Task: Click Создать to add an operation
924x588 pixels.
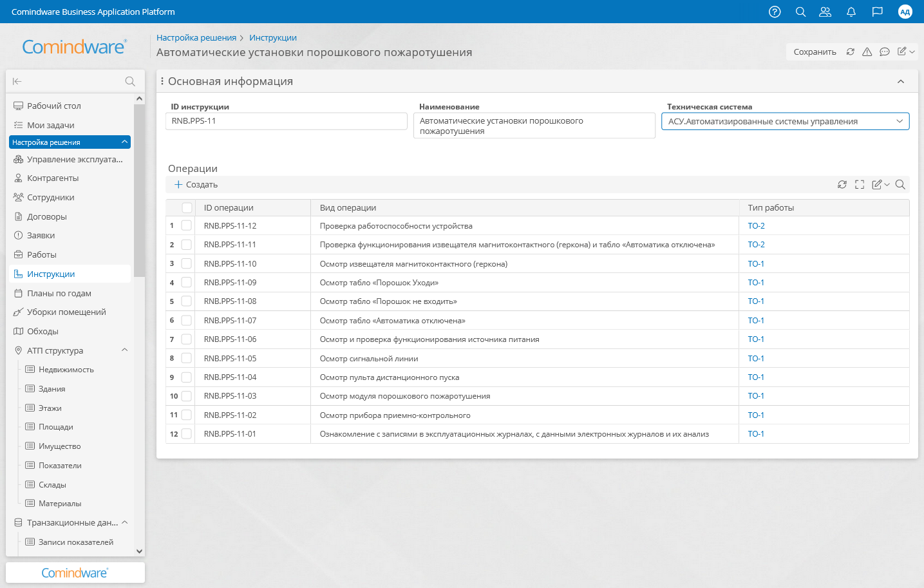Action: [196, 185]
